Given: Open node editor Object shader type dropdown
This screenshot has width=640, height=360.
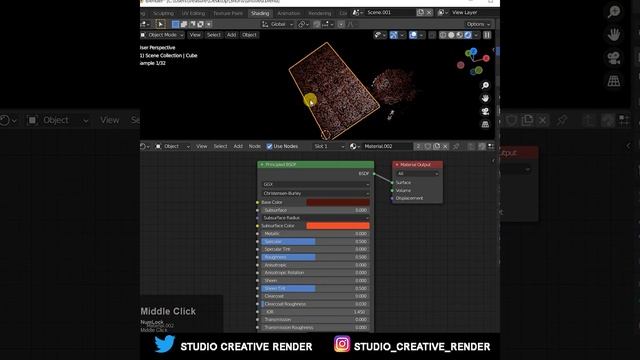Looking at the screenshot, I should 173,146.
